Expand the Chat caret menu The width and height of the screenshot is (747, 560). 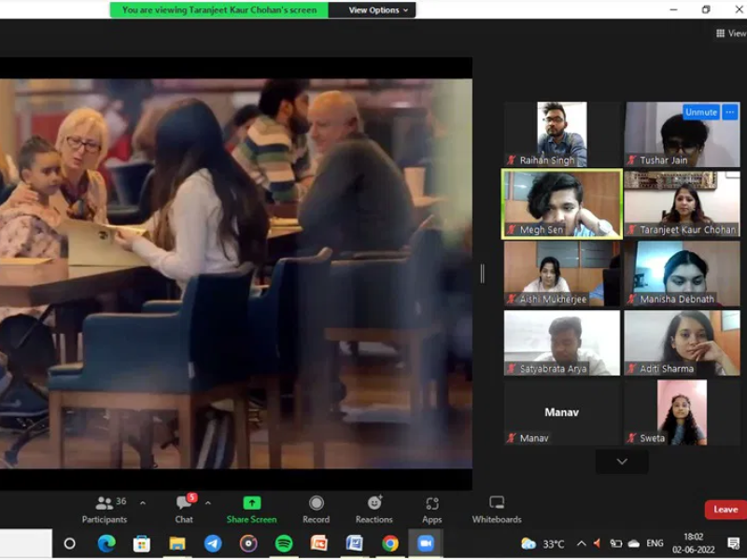(x=207, y=503)
